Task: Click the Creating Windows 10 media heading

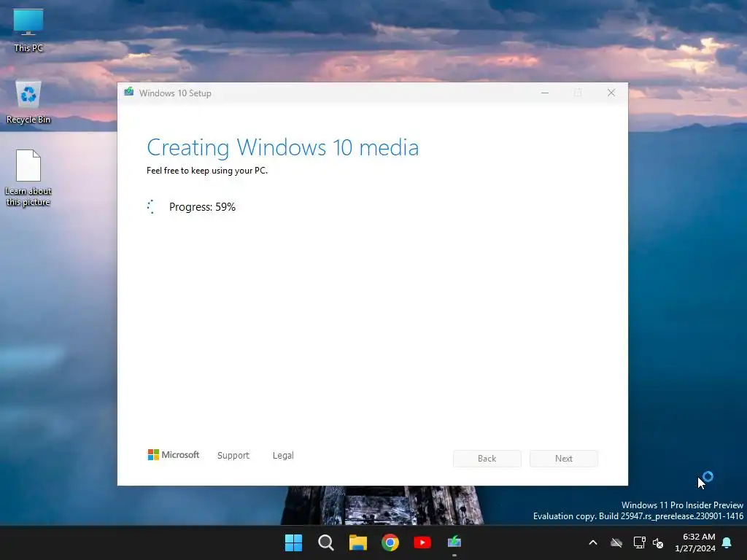Action: [x=282, y=147]
